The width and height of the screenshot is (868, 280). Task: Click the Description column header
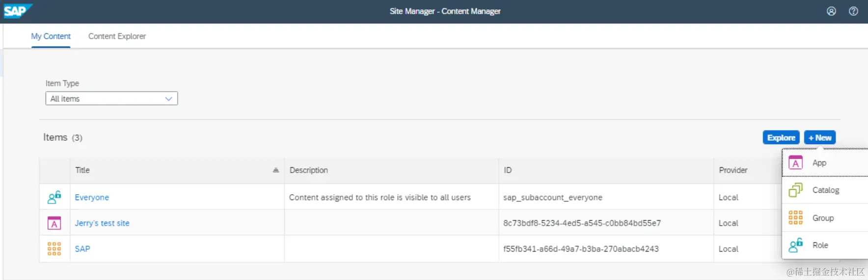(x=391, y=170)
